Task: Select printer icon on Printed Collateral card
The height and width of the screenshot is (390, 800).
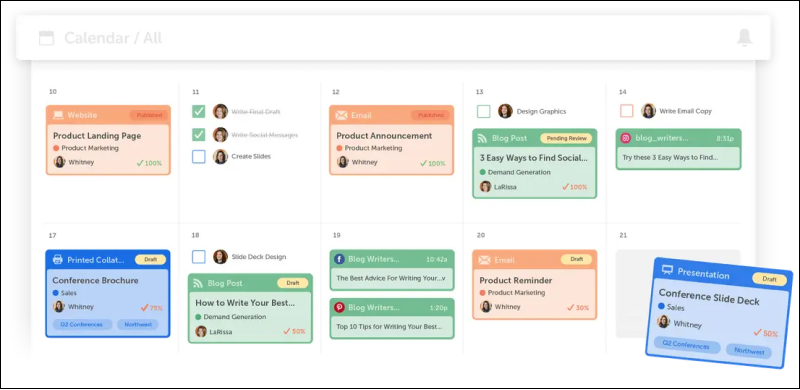Action: (x=58, y=260)
